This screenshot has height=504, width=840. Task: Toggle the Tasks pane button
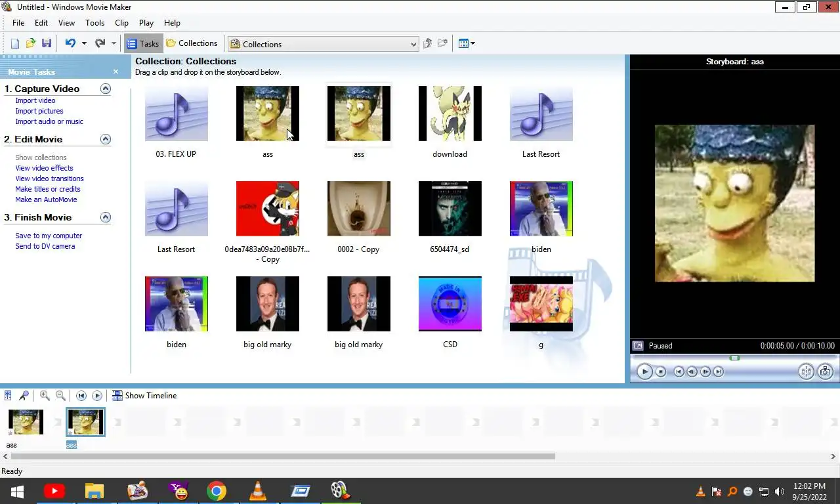(x=143, y=44)
